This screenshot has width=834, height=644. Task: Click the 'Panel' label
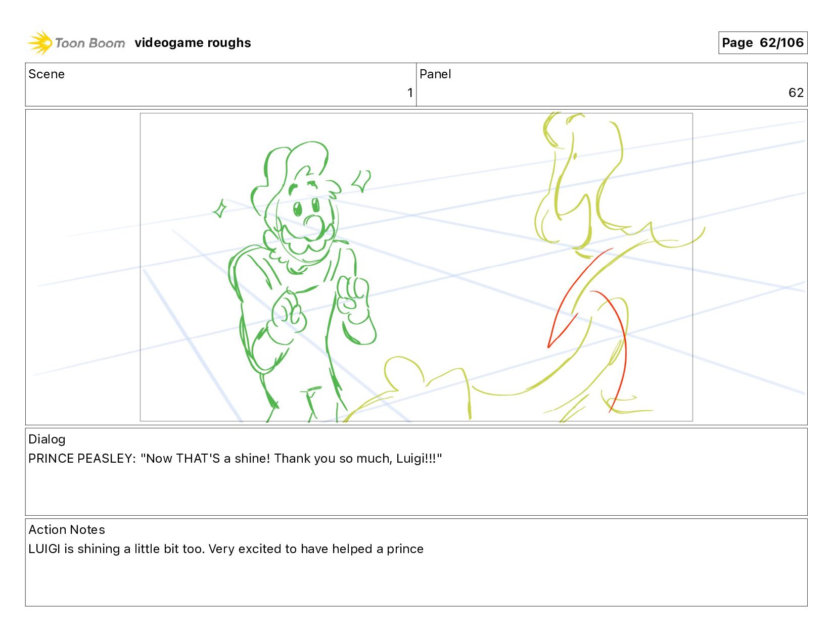point(435,74)
